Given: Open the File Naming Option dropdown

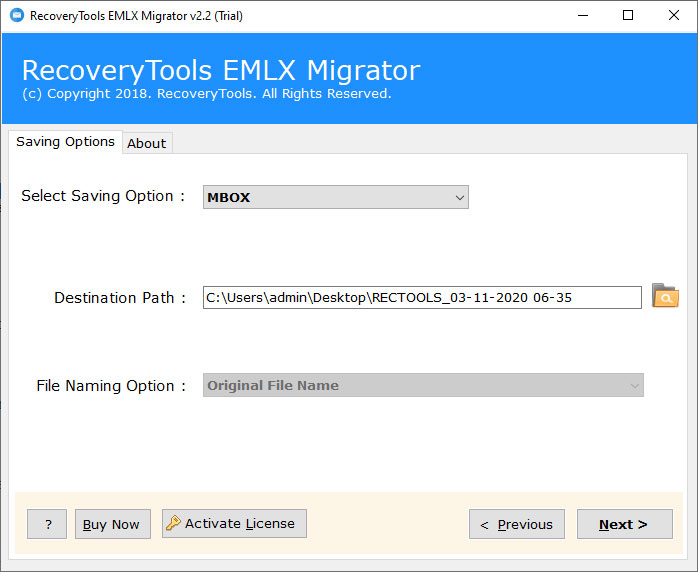Looking at the screenshot, I should pos(423,385).
